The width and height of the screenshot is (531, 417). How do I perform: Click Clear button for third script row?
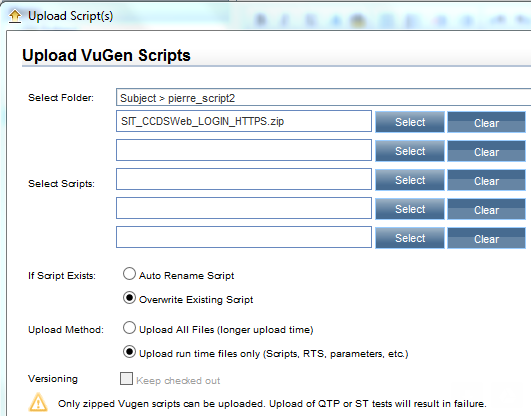486,180
